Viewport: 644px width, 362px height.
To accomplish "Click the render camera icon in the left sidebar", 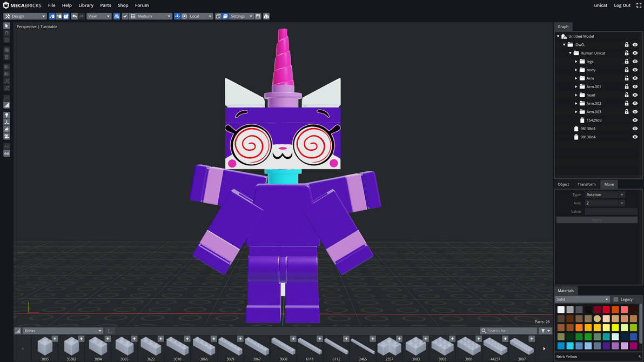I will pyautogui.click(x=6, y=137).
